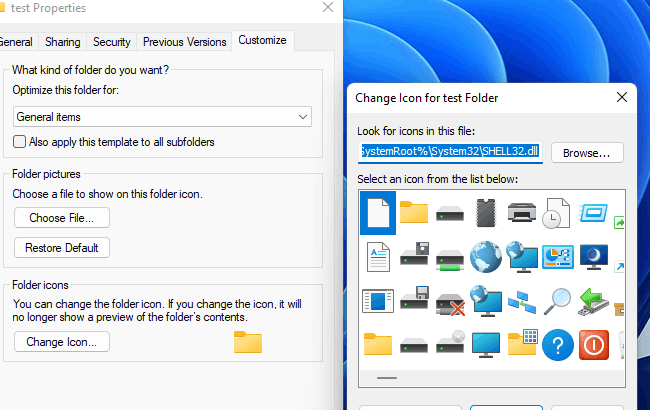Select the folder icon in the bottom row

pos(378,344)
